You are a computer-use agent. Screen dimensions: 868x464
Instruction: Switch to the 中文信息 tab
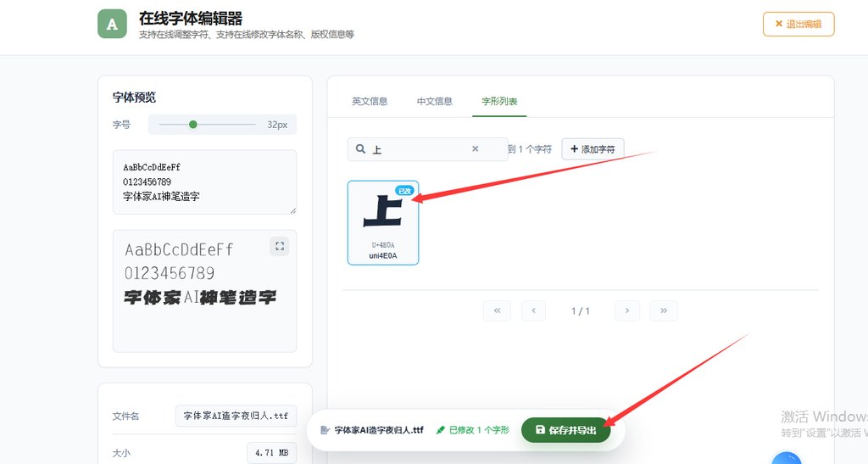coord(435,101)
